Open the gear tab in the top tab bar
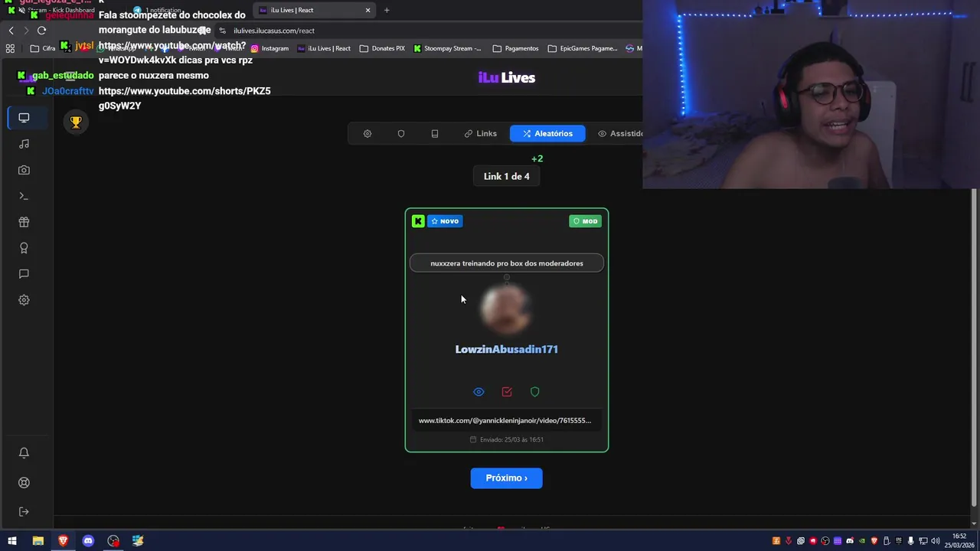The height and width of the screenshot is (551, 980). point(367,133)
